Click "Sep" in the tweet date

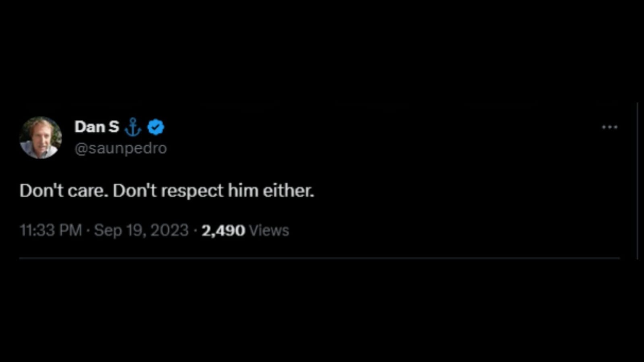tap(108, 230)
